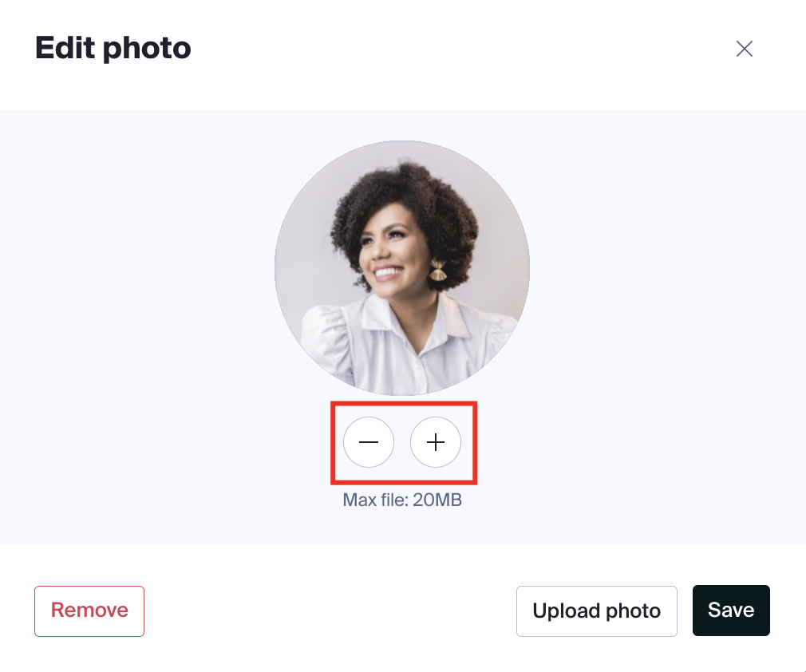Screen dimensions: 806x672
Task: Zoom out the photo with minus button
Action: [369, 442]
